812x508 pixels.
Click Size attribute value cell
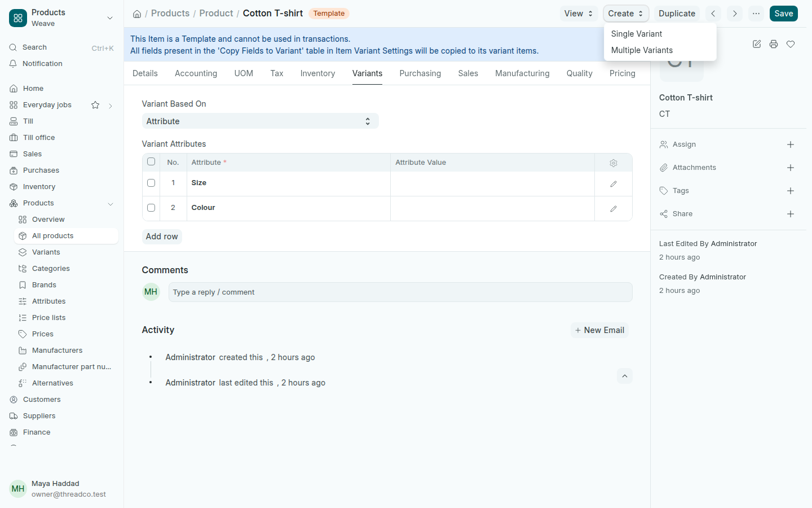pyautogui.click(x=492, y=184)
